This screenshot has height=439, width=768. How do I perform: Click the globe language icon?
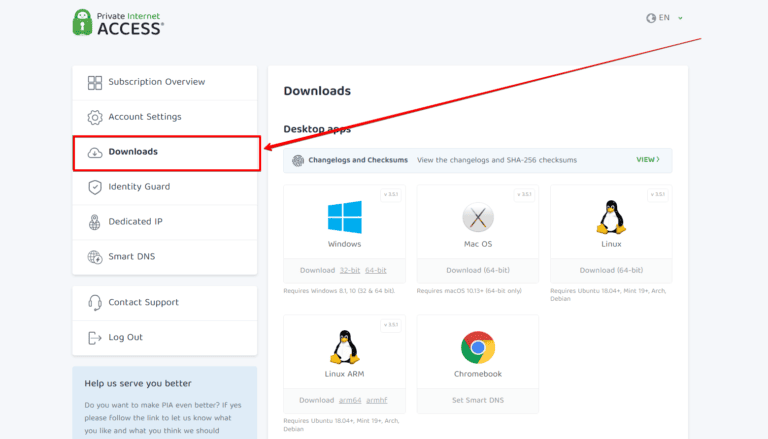coord(651,18)
